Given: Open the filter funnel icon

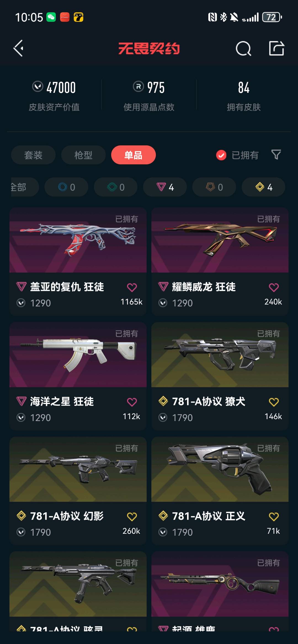Looking at the screenshot, I should click(x=276, y=155).
